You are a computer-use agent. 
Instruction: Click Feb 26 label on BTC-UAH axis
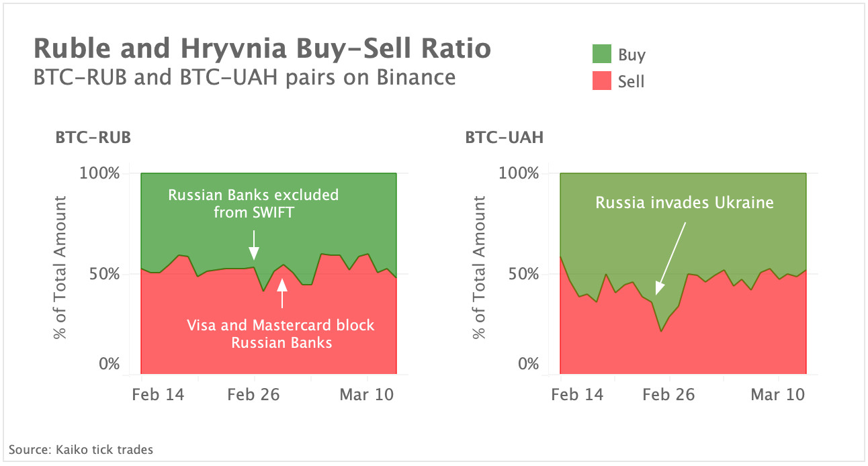coord(668,395)
